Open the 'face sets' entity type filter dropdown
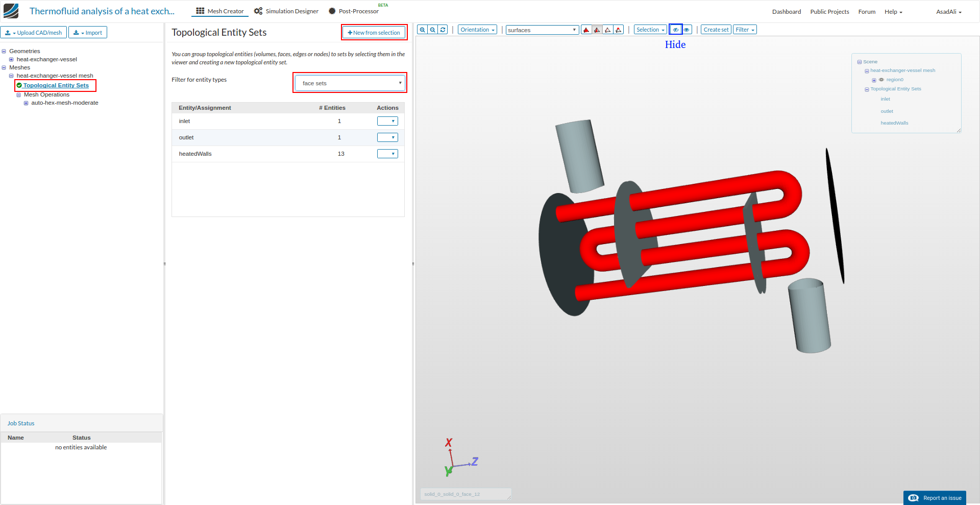Screen dimensions: 980x505 (350, 82)
